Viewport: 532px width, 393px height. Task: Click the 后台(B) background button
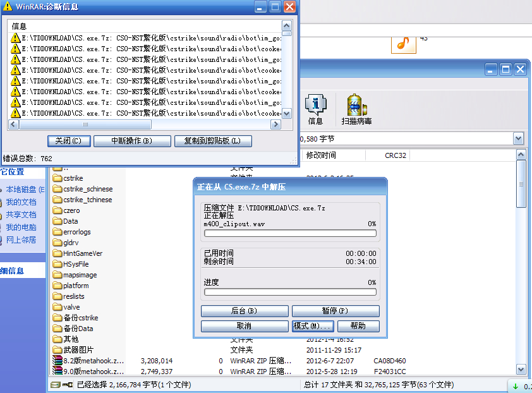tap(245, 311)
